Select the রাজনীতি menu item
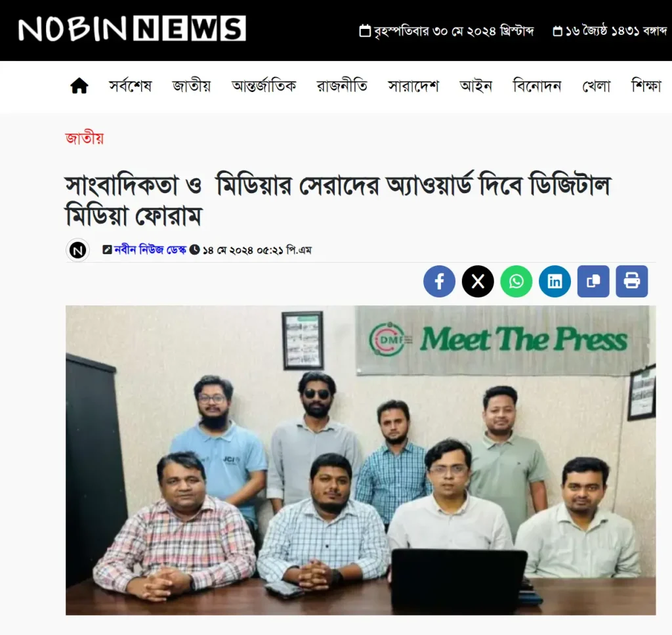The image size is (672, 635). [342, 86]
